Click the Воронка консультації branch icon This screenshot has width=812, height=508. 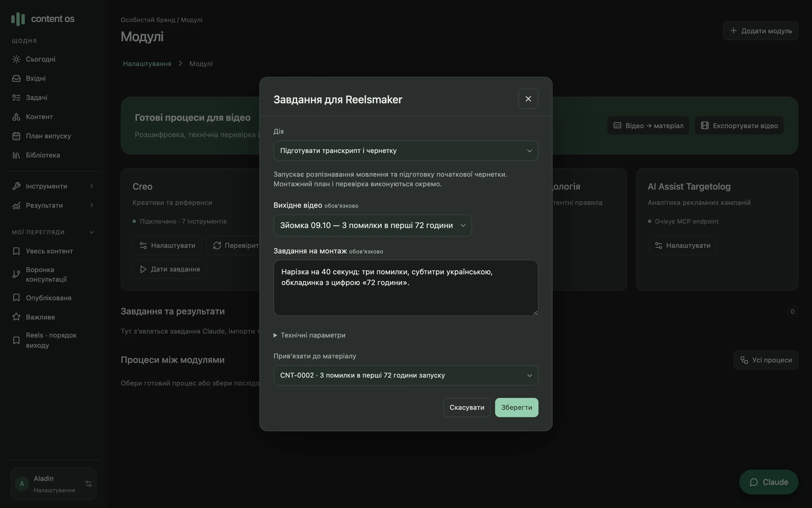click(16, 274)
